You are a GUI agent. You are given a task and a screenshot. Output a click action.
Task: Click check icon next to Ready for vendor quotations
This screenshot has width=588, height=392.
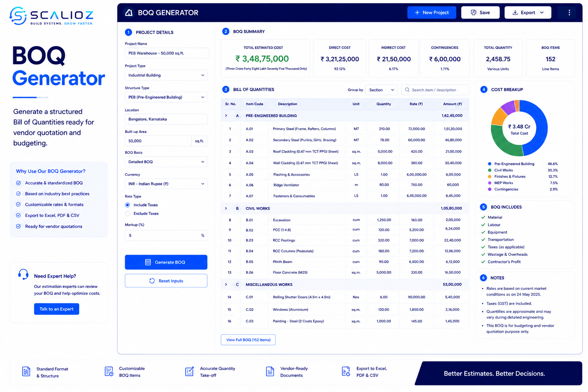click(x=18, y=226)
